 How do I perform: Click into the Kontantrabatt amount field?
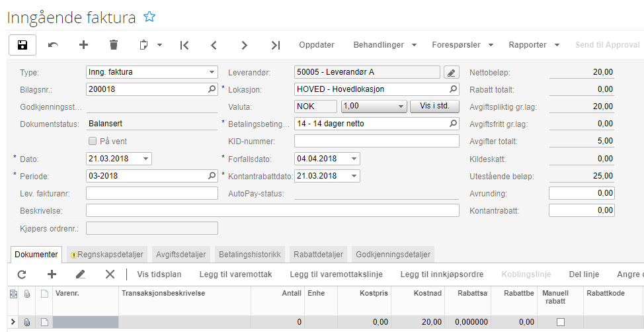click(x=582, y=210)
